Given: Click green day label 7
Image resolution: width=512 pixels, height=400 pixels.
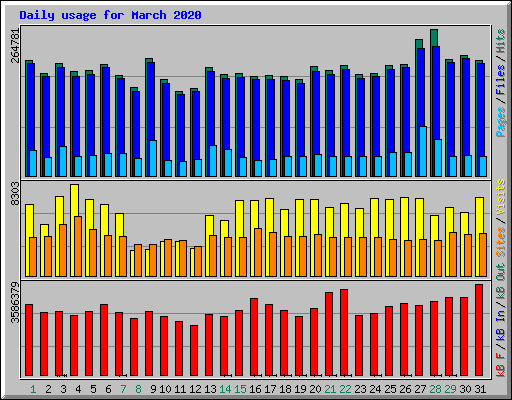Looking at the screenshot, I should pyautogui.click(x=123, y=389).
